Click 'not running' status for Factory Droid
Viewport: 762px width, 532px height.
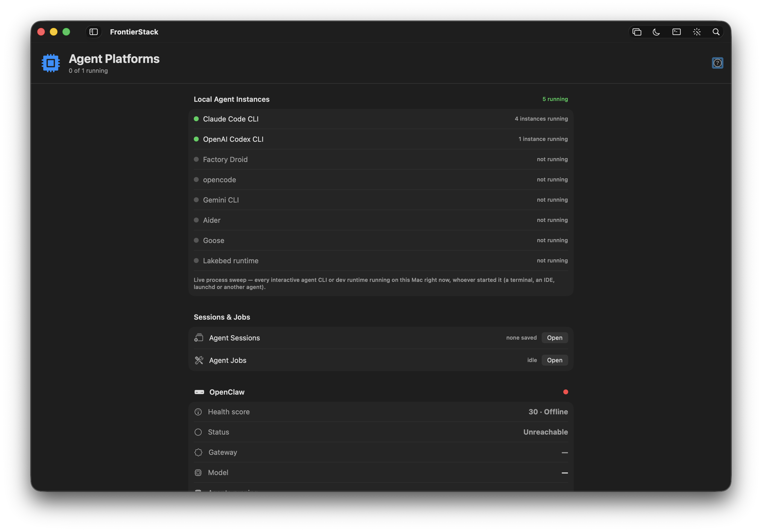552,159
